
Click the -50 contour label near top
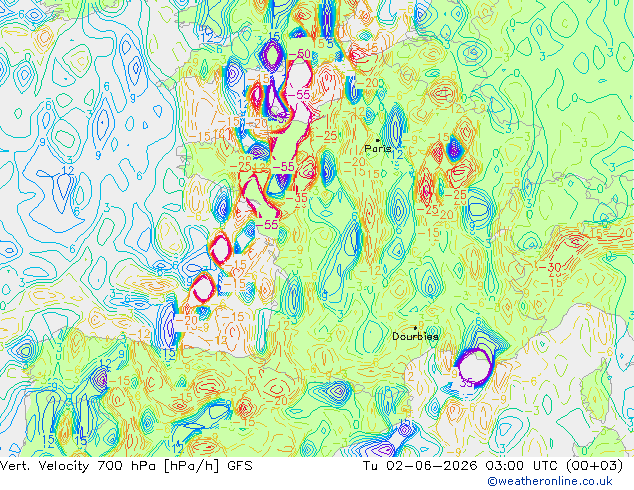300,54
